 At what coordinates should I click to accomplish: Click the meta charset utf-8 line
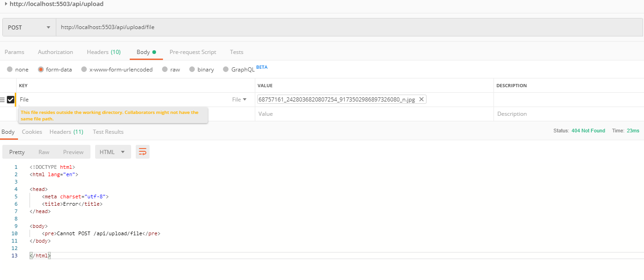[x=75, y=197]
